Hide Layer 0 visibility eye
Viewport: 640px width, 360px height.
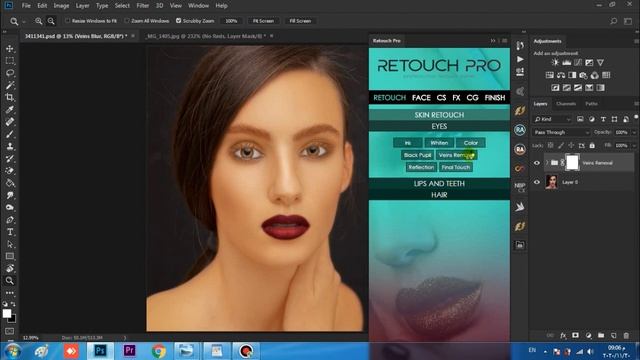[x=537, y=182]
